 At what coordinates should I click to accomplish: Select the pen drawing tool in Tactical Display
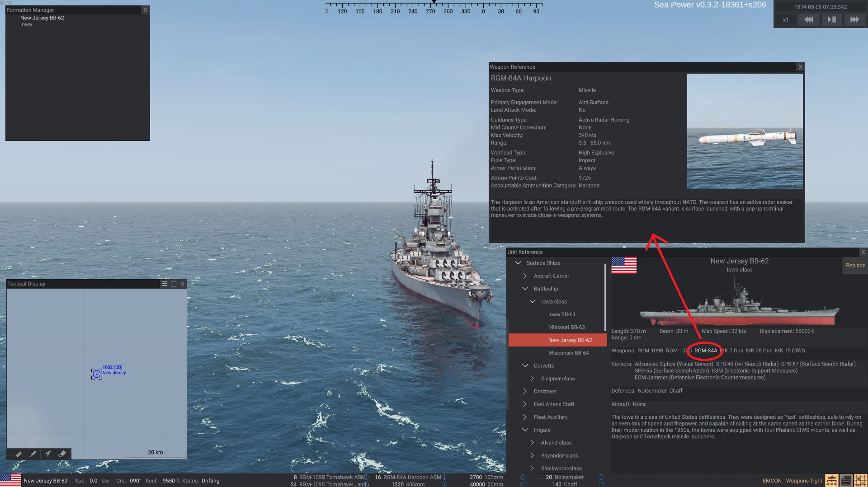[33, 454]
